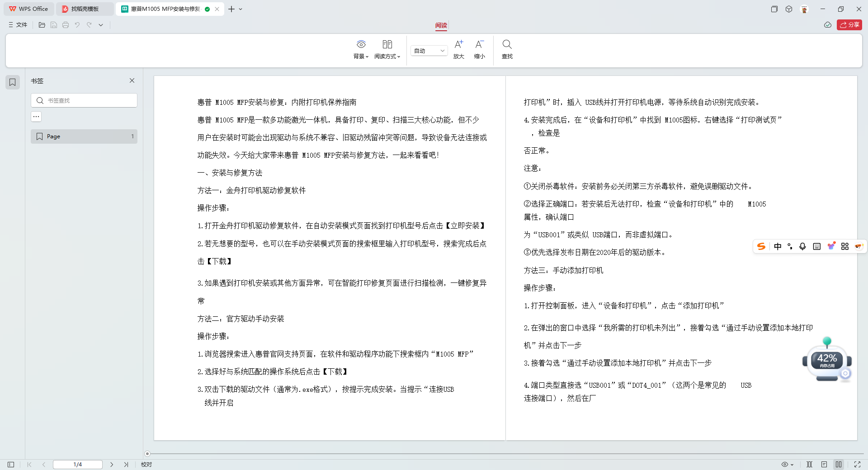Screen dimensions: 868x470
Task: Switch to the 找稻壳模板 tab
Action: 85,9
